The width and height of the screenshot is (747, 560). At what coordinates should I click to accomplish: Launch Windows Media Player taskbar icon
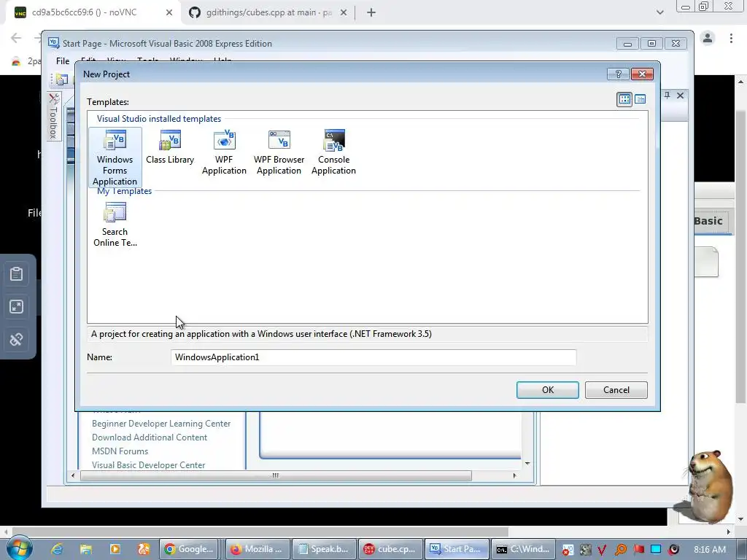coord(115,549)
